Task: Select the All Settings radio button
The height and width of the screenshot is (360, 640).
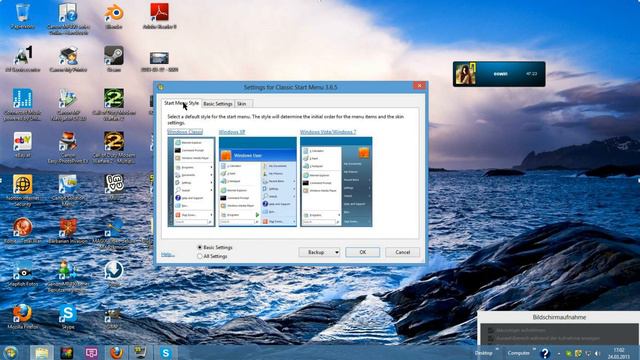Action: pos(200,256)
